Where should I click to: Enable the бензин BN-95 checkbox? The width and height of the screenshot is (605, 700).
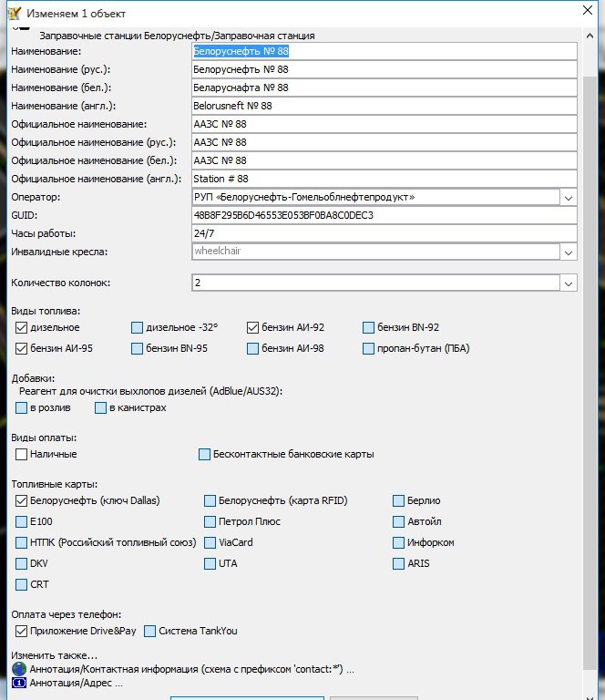tap(137, 348)
